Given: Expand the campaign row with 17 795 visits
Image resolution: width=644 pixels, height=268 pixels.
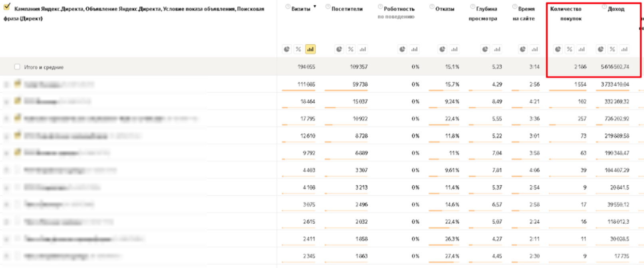Looking at the screenshot, I should click(6, 119).
